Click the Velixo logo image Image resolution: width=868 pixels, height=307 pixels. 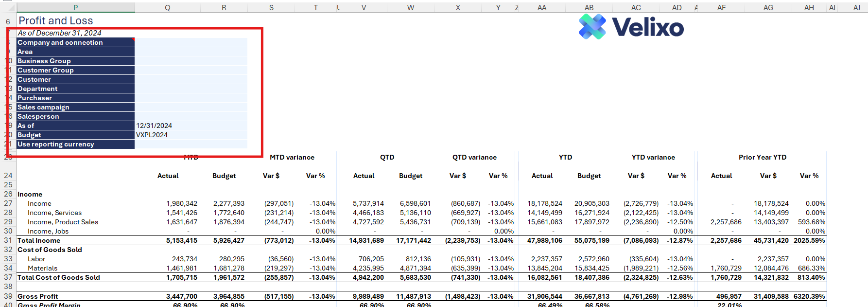pyautogui.click(x=631, y=27)
